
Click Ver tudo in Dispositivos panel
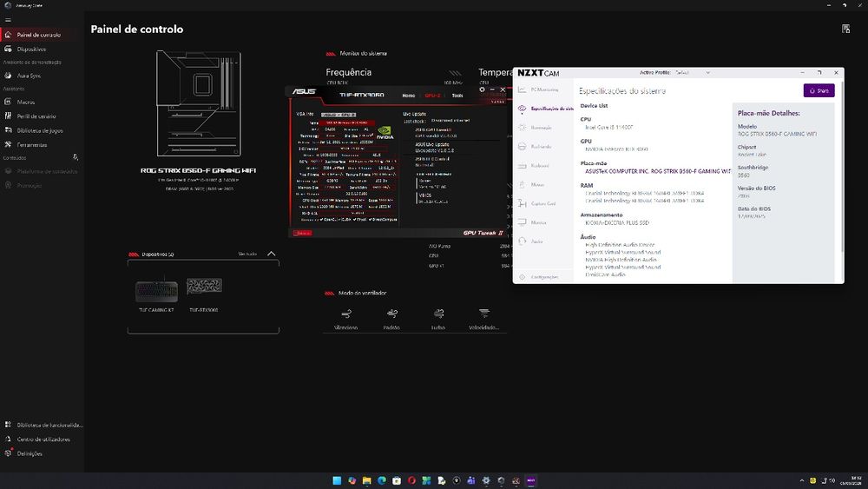(247, 254)
